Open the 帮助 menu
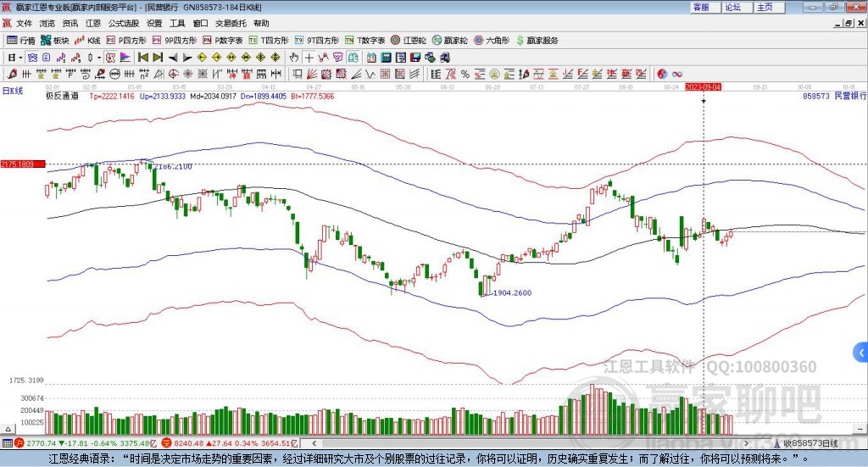Viewport: 868px width, 467px height. click(x=261, y=23)
